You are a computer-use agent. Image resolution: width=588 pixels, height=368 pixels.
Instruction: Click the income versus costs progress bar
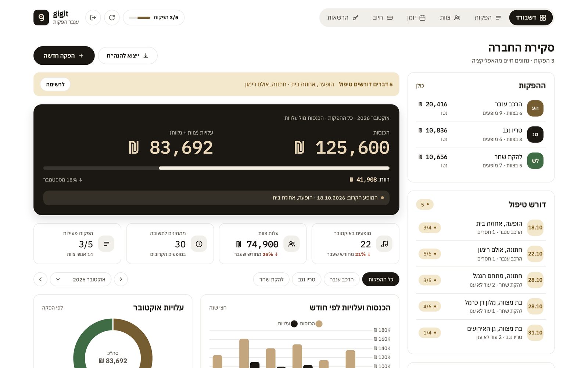click(216, 168)
